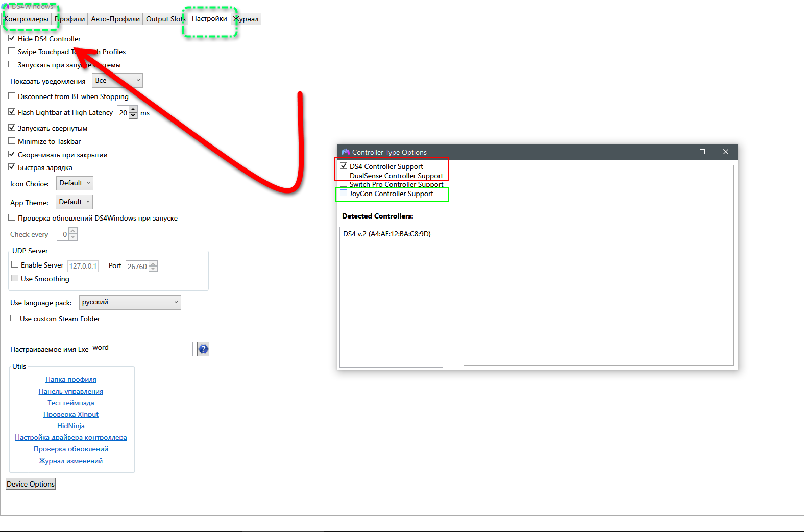
Task: Disable Быстрая зарядка checkbox
Action: pyautogui.click(x=12, y=167)
